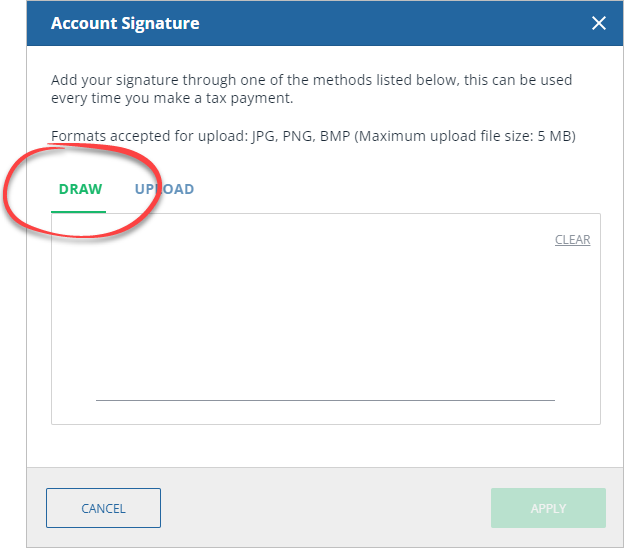Viewport: 624px width, 548px height.
Task: Click the accepted upload formats text
Action: click(x=313, y=135)
